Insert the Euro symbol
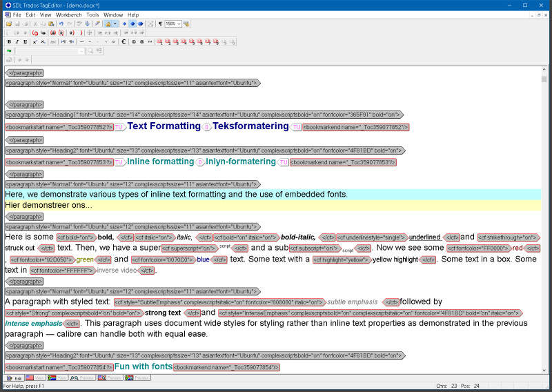 tap(124, 42)
